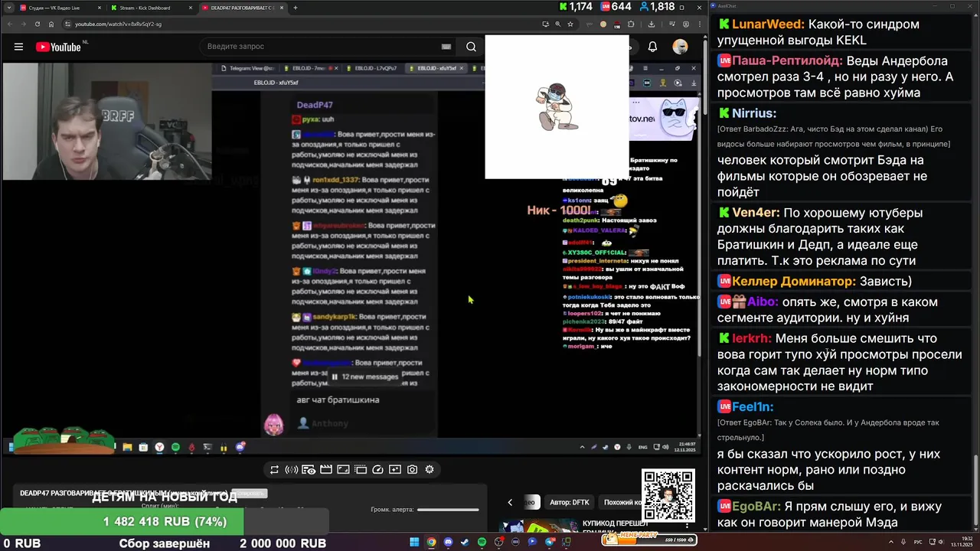The image size is (980, 551).
Task: Click EgoBAr username in AxelChat
Action: click(x=756, y=507)
